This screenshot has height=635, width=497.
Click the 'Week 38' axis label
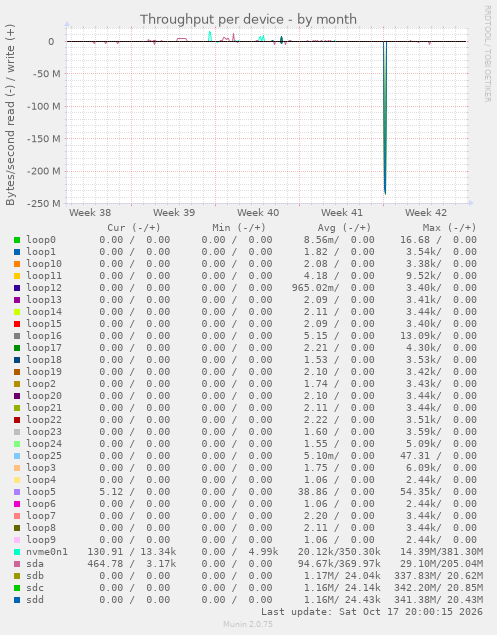point(90,213)
